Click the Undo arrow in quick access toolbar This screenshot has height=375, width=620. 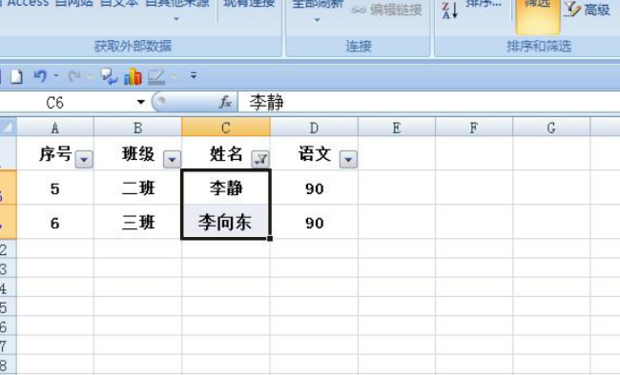[x=40, y=76]
